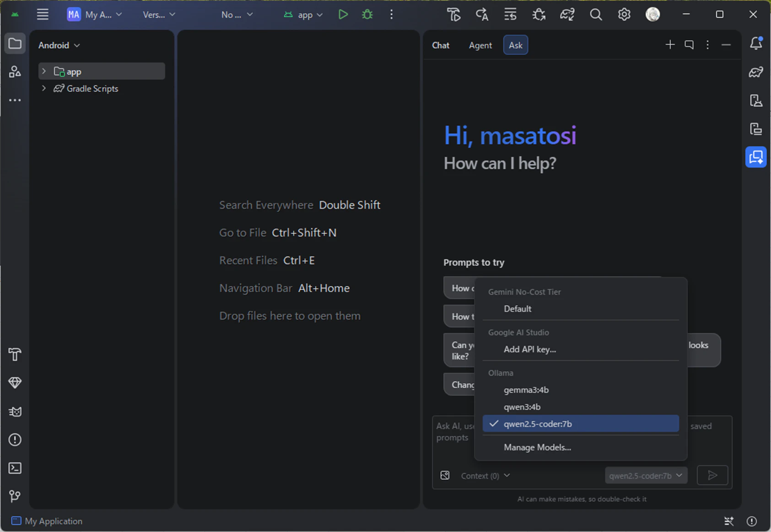Open the Android project view dropdown
Screen dimensions: 771x532
tap(59, 45)
